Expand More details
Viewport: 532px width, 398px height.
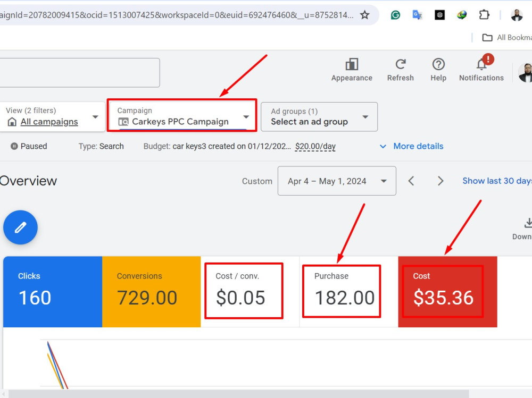[411, 146]
